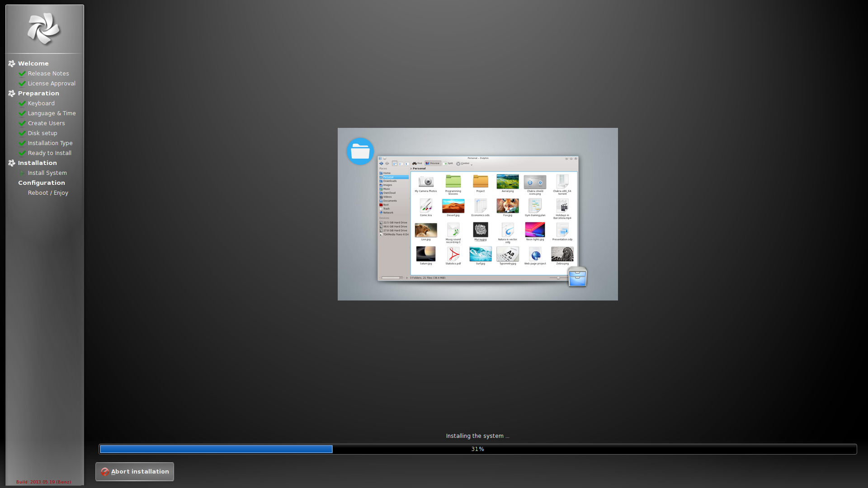Click the swirl icon beside Welcome
Image resolution: width=868 pixels, height=488 pixels.
pyautogui.click(x=12, y=64)
